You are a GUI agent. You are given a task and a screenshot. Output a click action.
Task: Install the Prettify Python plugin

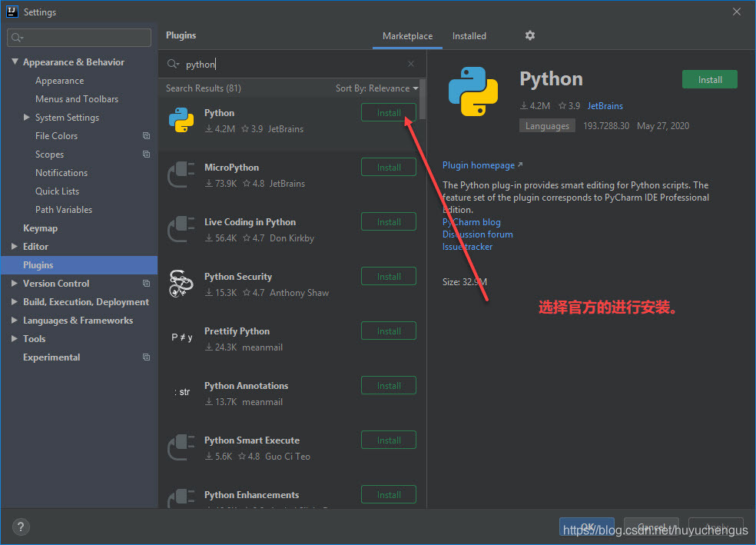[389, 331]
